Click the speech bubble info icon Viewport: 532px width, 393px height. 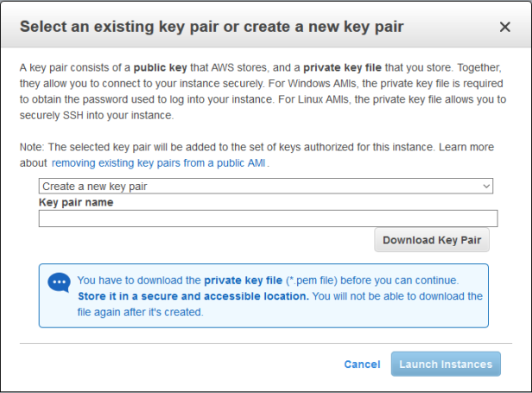point(59,282)
